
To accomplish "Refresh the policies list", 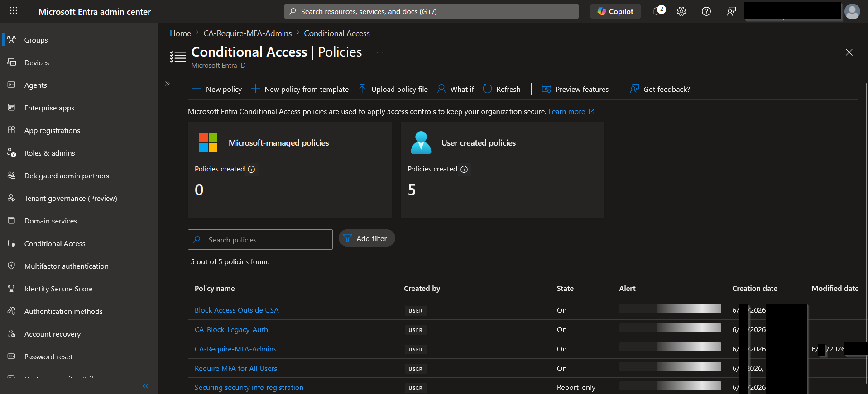I will tap(502, 89).
